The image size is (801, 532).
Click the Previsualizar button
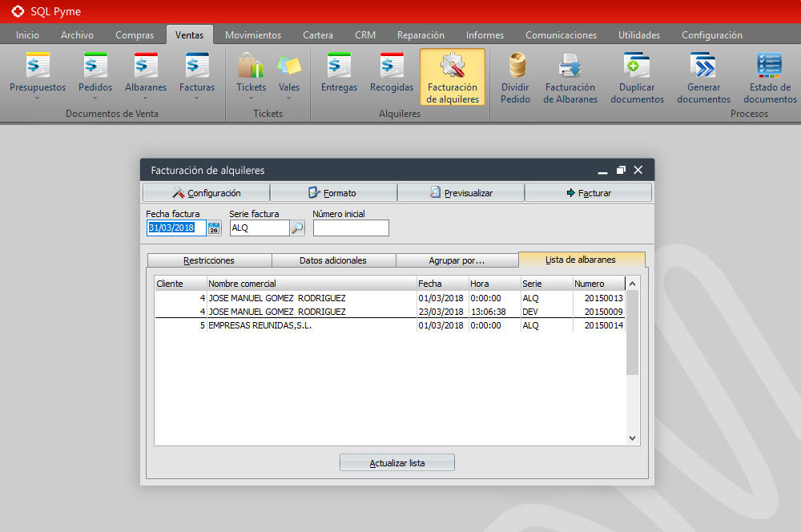pyautogui.click(x=461, y=193)
